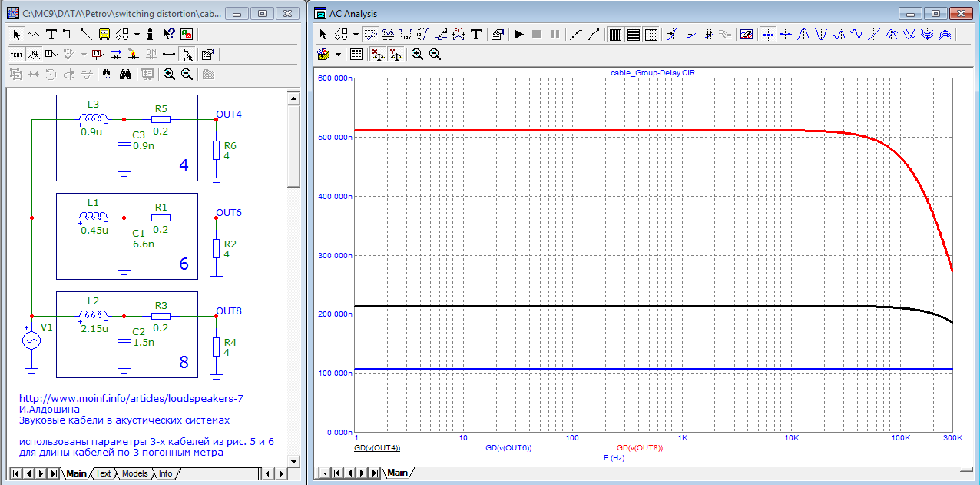The height and width of the screenshot is (485, 980).
Task: Click the GD(v(OUT8)) red trace label
Action: (640, 447)
